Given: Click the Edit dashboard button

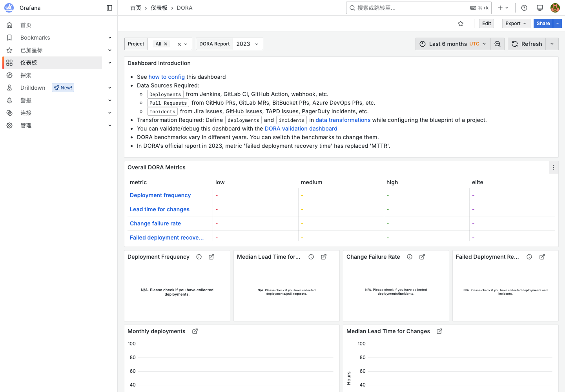Looking at the screenshot, I should [487, 24].
